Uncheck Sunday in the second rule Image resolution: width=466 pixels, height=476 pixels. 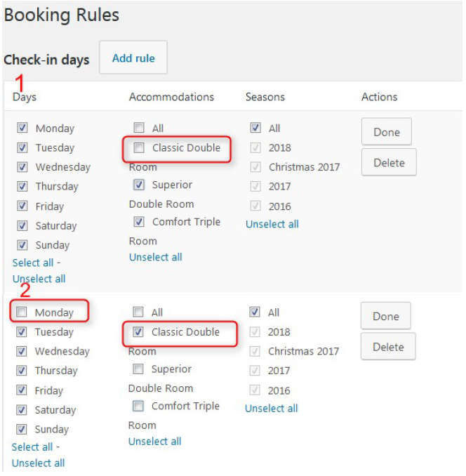point(22,429)
